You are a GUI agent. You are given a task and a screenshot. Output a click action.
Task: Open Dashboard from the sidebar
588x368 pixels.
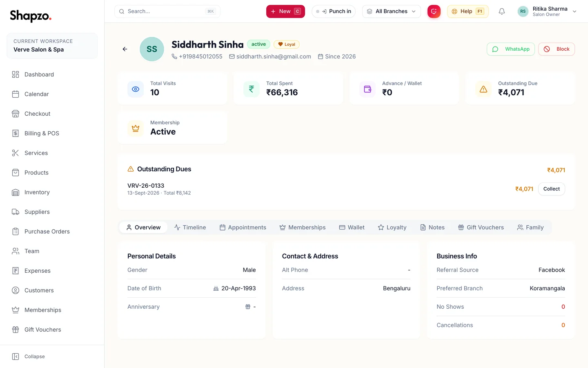[x=52, y=74]
